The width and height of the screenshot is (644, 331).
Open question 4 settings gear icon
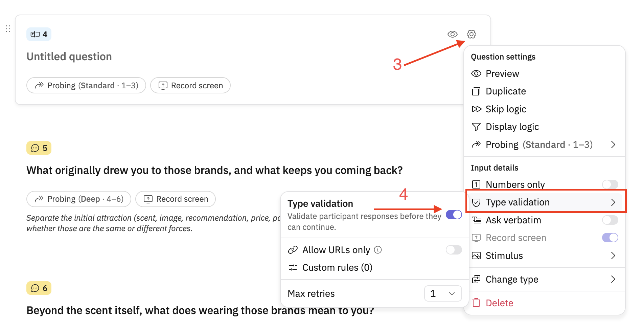pyautogui.click(x=471, y=34)
